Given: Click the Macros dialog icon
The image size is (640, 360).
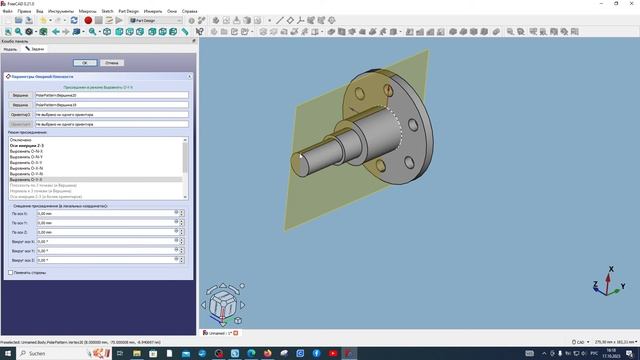Looking at the screenshot, I should click(109, 20).
